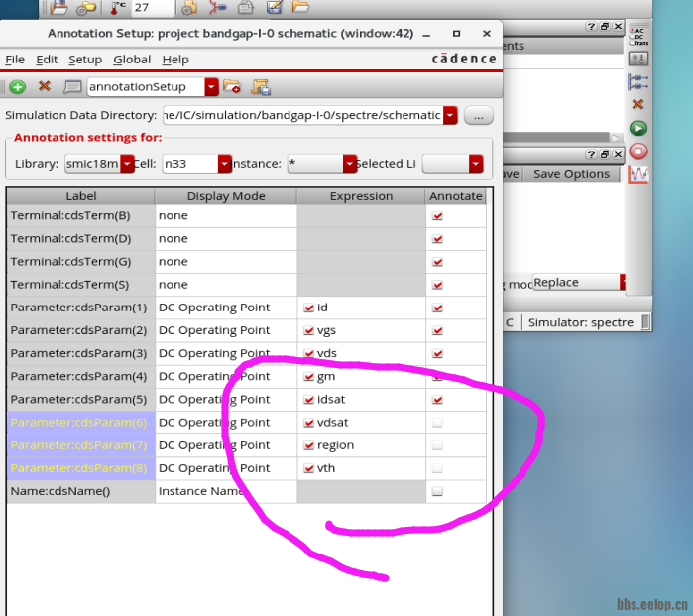Click the orange X delete icon in ADE sidebar

coord(637,104)
